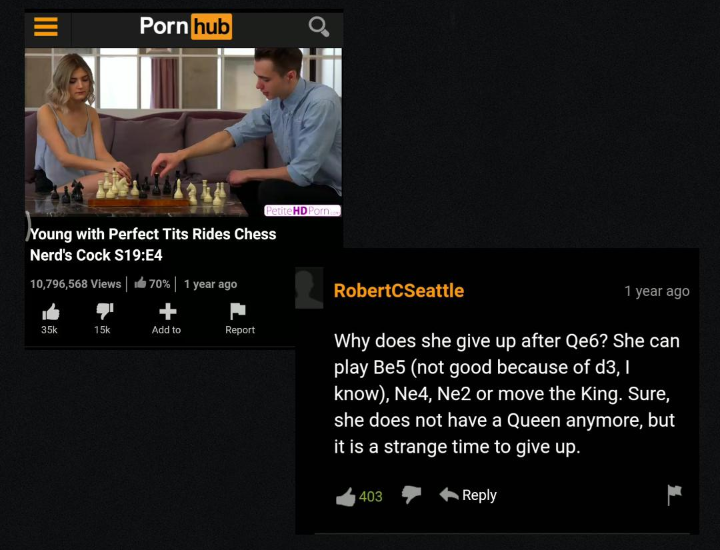
Task: Click the 70% rating indicator
Action: point(152,284)
